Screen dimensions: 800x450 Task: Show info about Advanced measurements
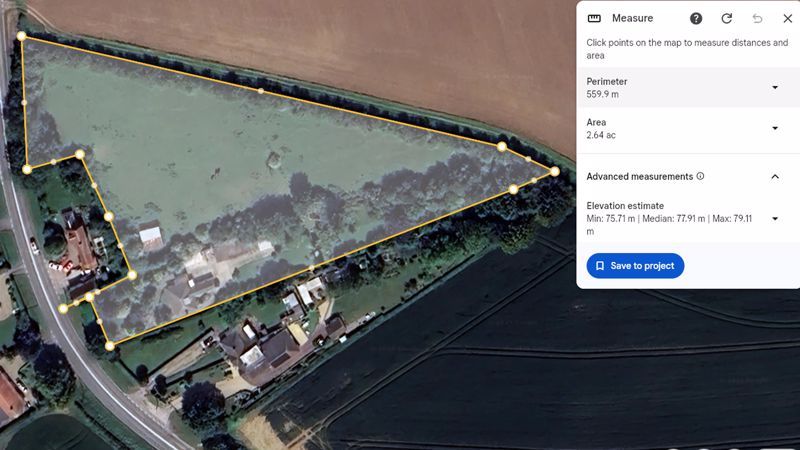click(701, 176)
